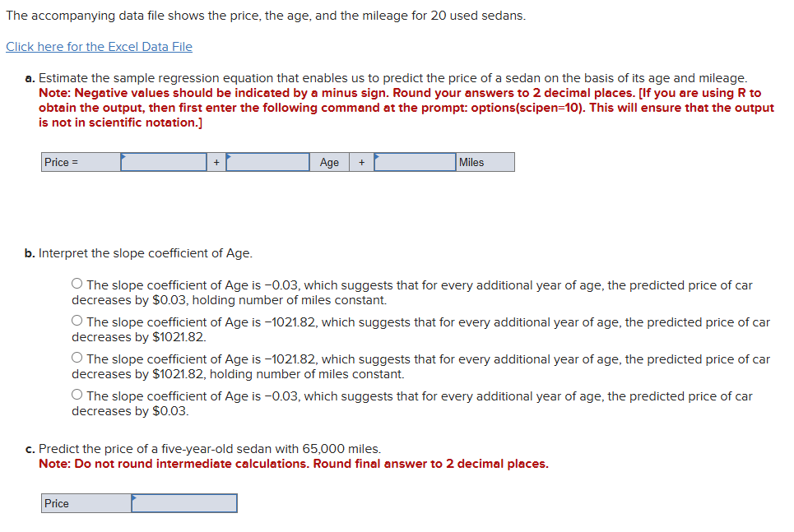Select the option stating slope is −0.03 holding miles constant
794x532 pixels.
77,283
